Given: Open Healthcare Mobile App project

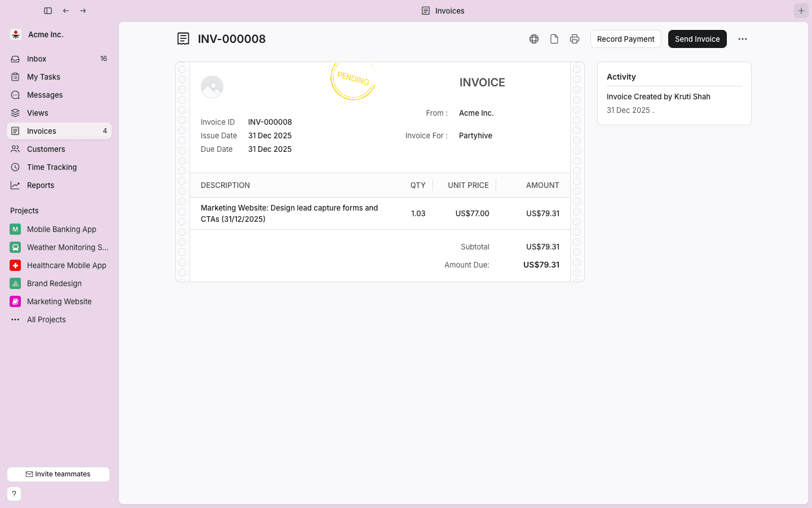Looking at the screenshot, I should pyautogui.click(x=59, y=265).
